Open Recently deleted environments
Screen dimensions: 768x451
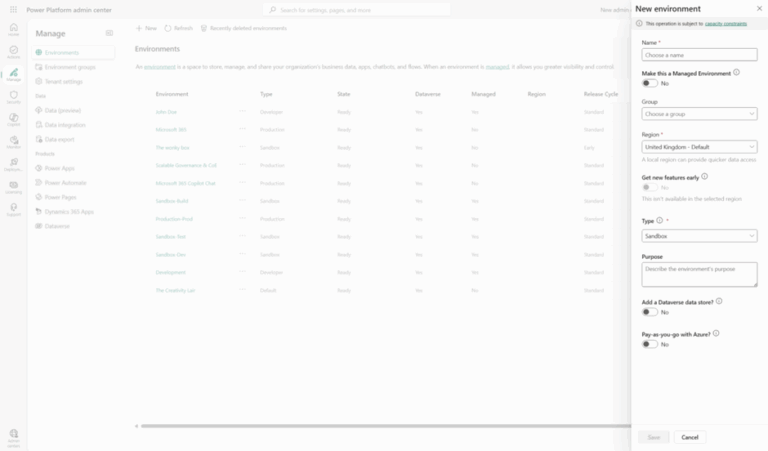[243, 28]
